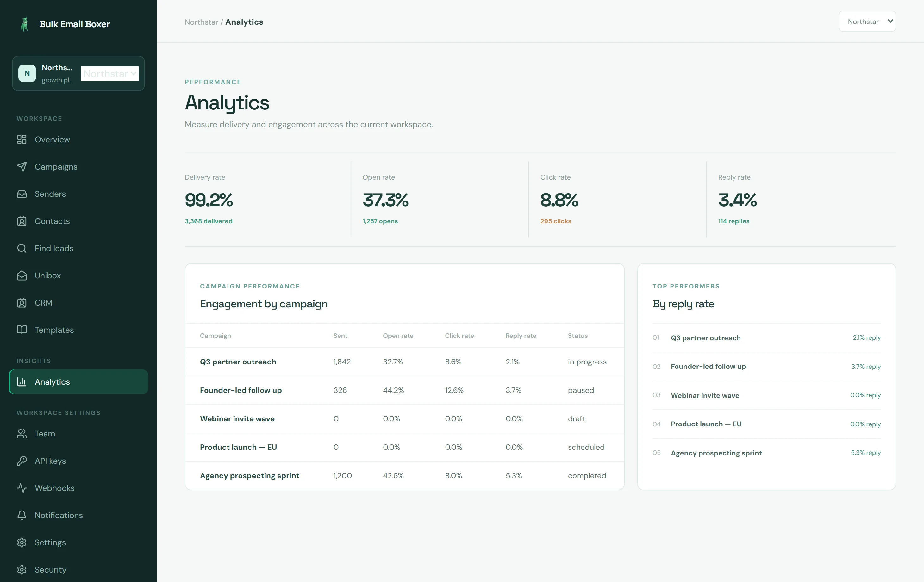Click the Analytics bar chart icon
The height and width of the screenshot is (582, 924).
(x=22, y=382)
